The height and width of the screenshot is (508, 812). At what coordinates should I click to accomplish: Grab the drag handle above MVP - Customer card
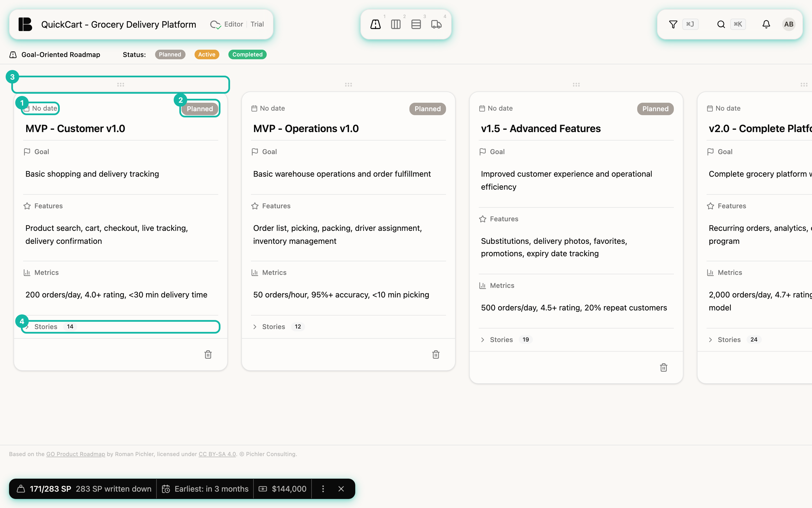point(121,85)
